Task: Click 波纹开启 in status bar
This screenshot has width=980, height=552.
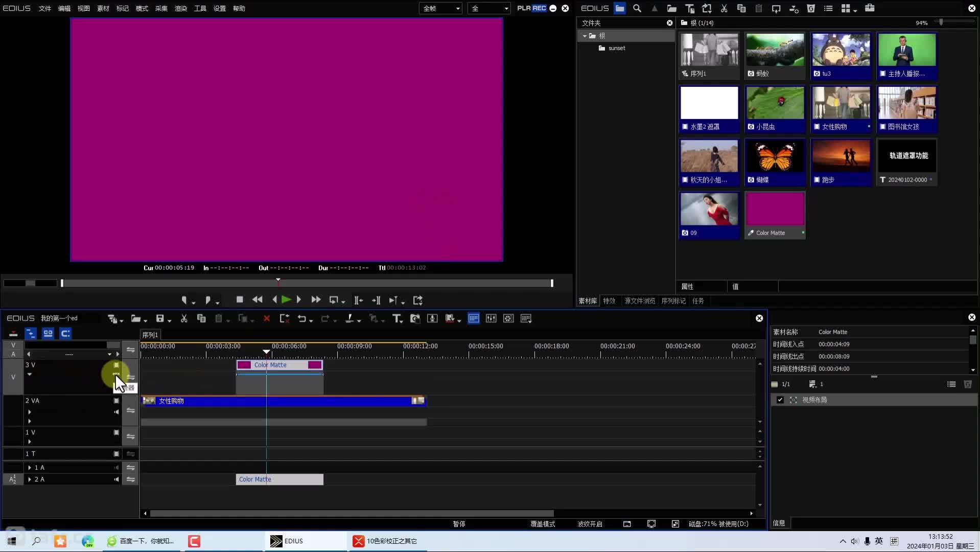Action: (x=590, y=524)
